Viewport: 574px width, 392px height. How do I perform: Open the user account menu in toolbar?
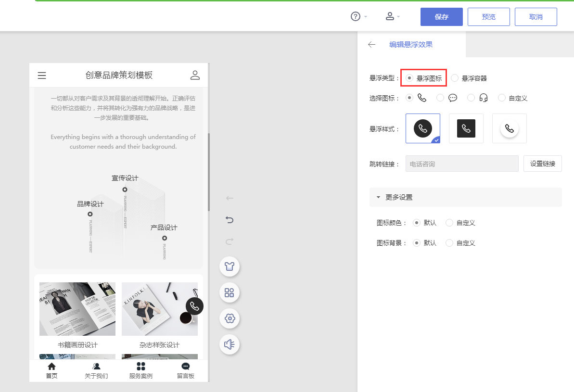tap(390, 16)
